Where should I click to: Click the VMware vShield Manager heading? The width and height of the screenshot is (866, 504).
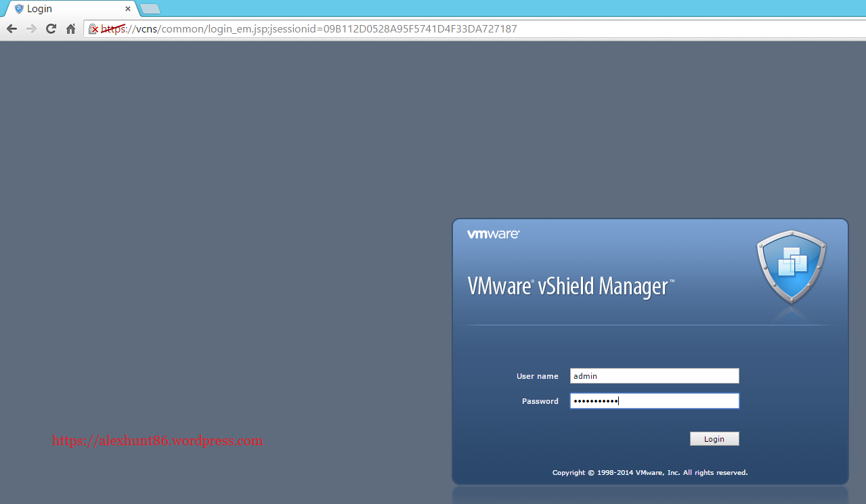570,286
